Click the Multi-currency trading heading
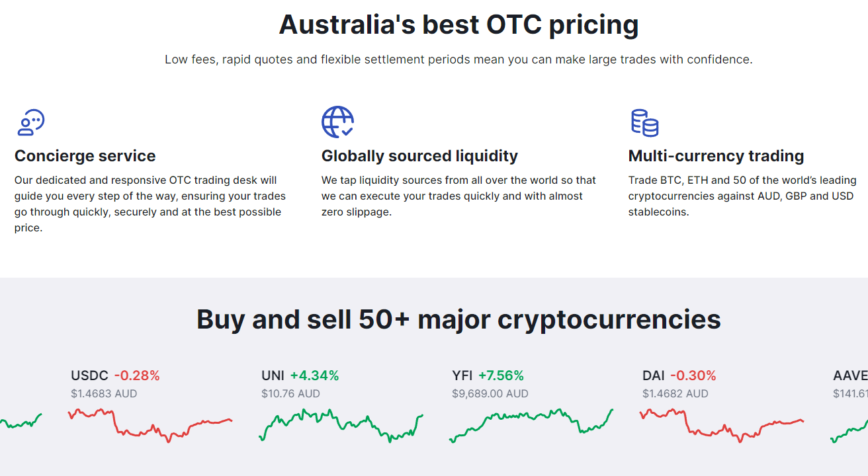Image resolution: width=868 pixels, height=476 pixels. pyautogui.click(x=716, y=156)
